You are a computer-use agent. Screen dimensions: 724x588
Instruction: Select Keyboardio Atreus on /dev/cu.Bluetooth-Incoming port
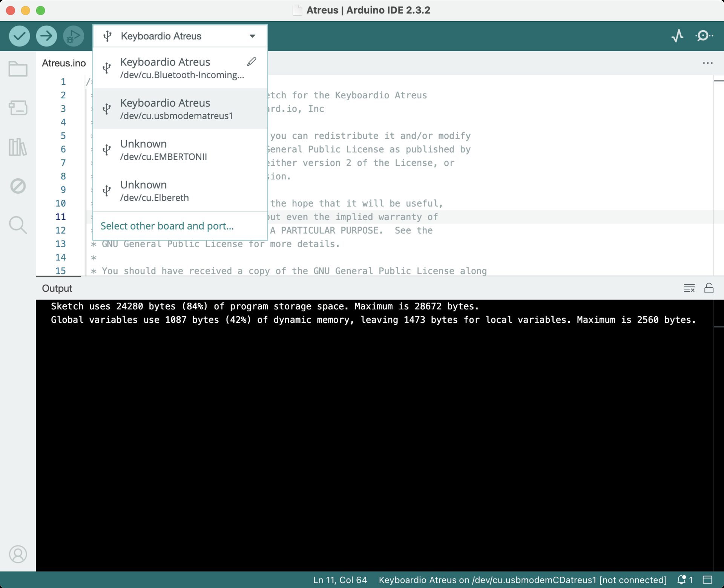pyautogui.click(x=180, y=68)
